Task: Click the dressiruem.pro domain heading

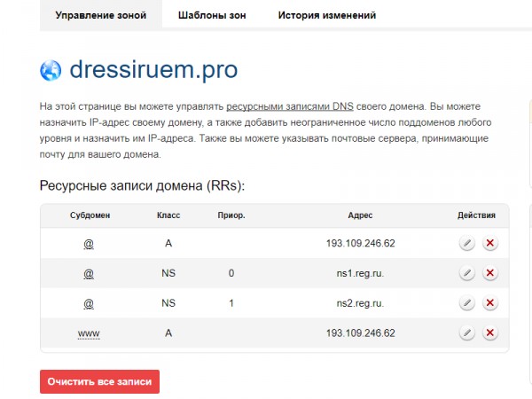Action: pyautogui.click(x=153, y=69)
